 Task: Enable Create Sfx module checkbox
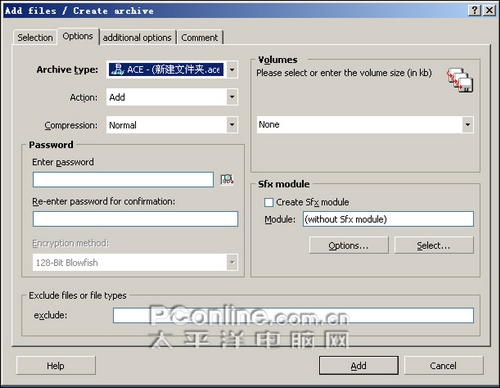pyautogui.click(x=269, y=202)
